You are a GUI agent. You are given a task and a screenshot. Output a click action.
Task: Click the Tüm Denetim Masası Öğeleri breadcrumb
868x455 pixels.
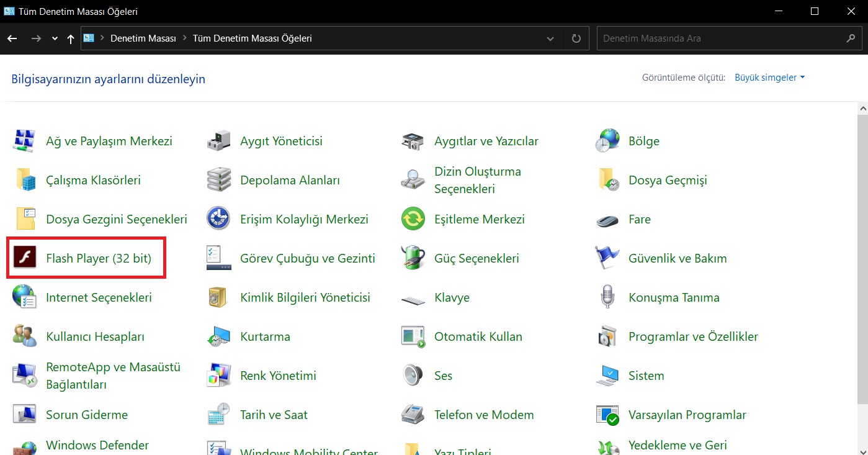253,38
